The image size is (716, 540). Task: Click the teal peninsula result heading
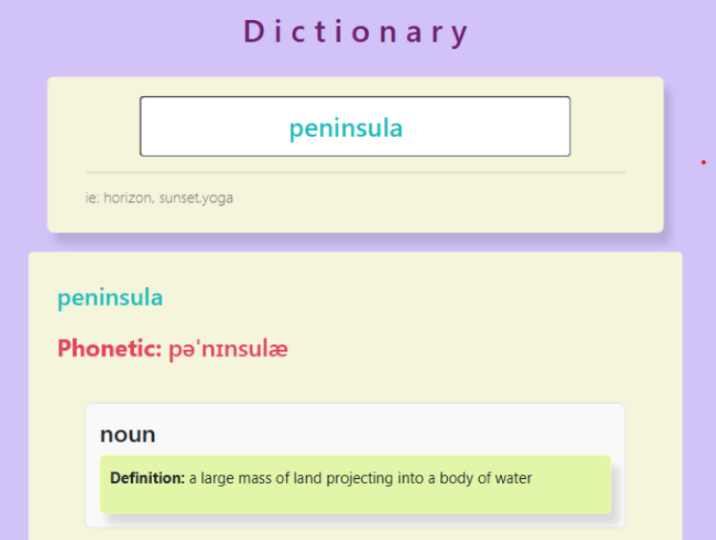(x=110, y=297)
